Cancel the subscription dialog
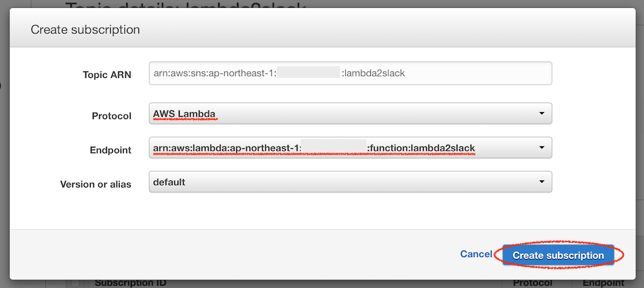The height and width of the screenshot is (288, 644). coord(476,254)
